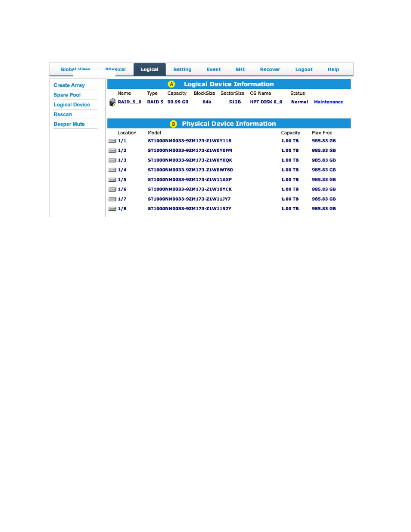Click the disk icon for location 1/5

(112, 180)
